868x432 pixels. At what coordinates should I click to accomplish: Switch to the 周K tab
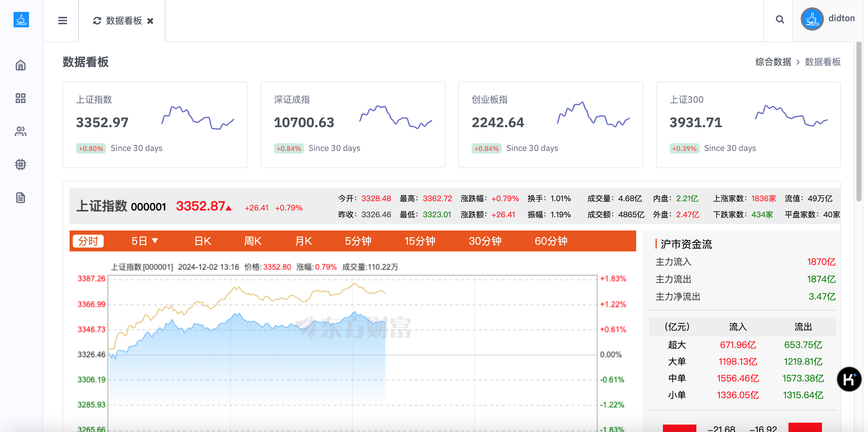tap(253, 241)
